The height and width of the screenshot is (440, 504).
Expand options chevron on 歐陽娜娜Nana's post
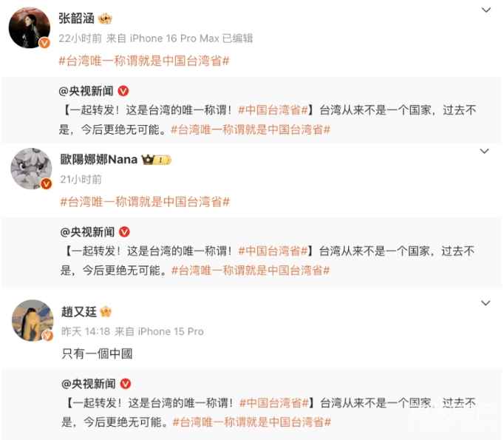coord(484,151)
